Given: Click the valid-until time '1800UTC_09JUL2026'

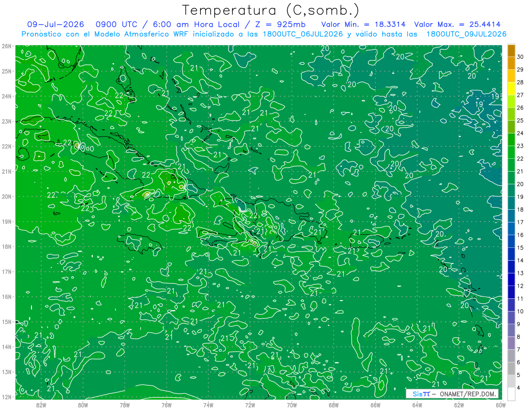Looking at the screenshot, I should pyautogui.click(x=466, y=34).
